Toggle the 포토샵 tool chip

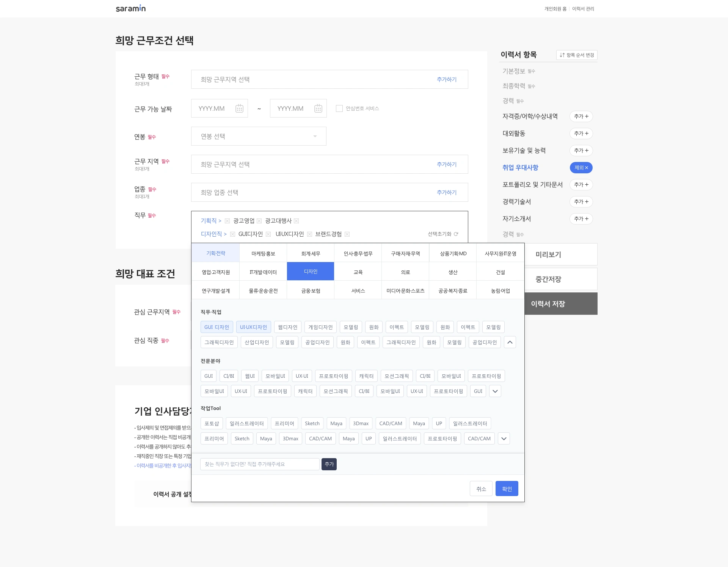pos(212,423)
